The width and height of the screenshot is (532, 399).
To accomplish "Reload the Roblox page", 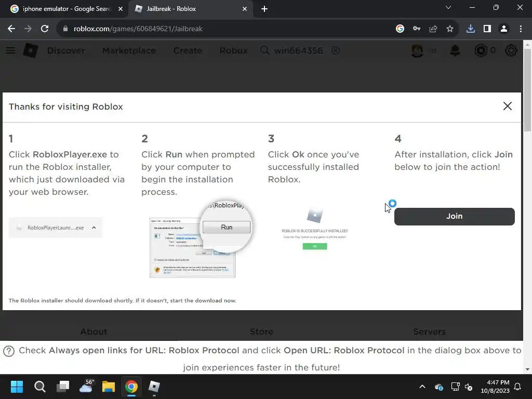I will pos(45,29).
